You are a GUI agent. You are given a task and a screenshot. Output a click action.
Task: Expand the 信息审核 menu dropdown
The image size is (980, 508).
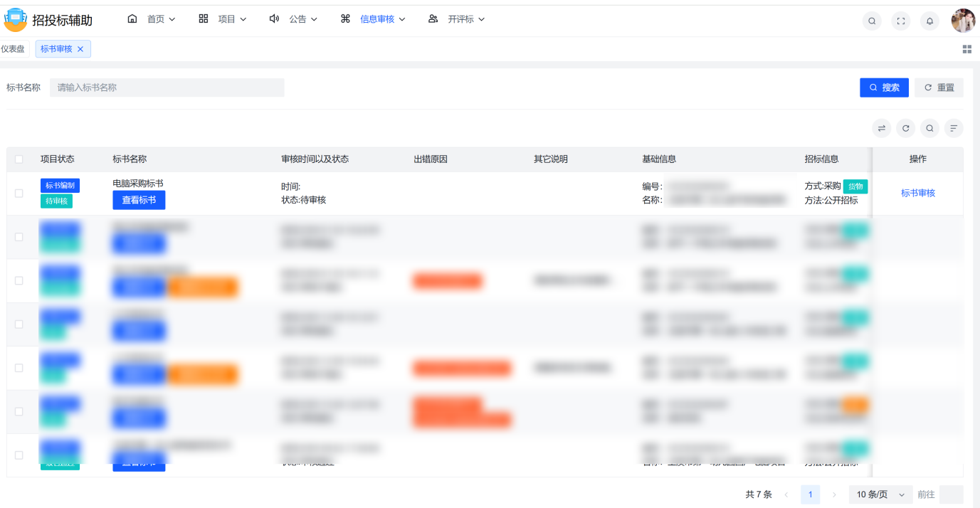click(377, 19)
